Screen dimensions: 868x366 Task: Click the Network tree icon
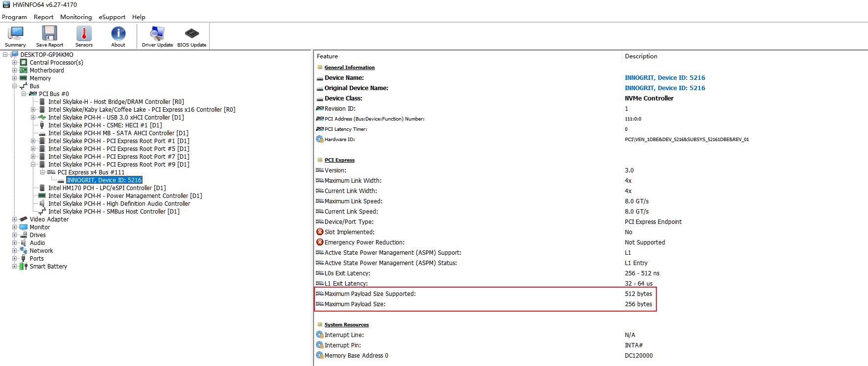click(24, 251)
